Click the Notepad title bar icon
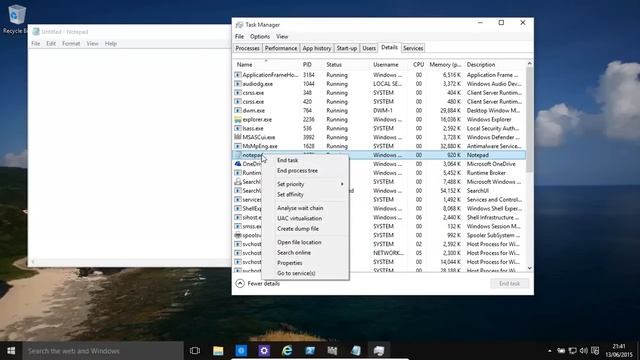 [36, 32]
